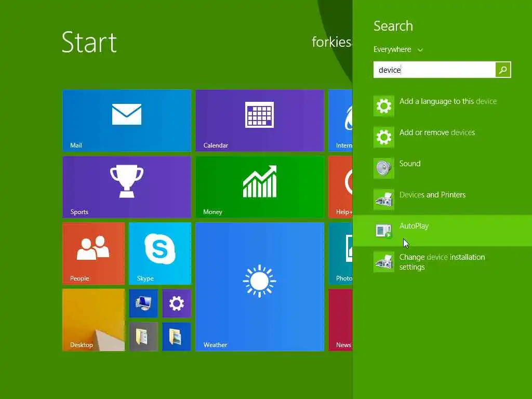The width and height of the screenshot is (532, 399).
Task: Open Change device installation settings
Action: [x=443, y=262]
